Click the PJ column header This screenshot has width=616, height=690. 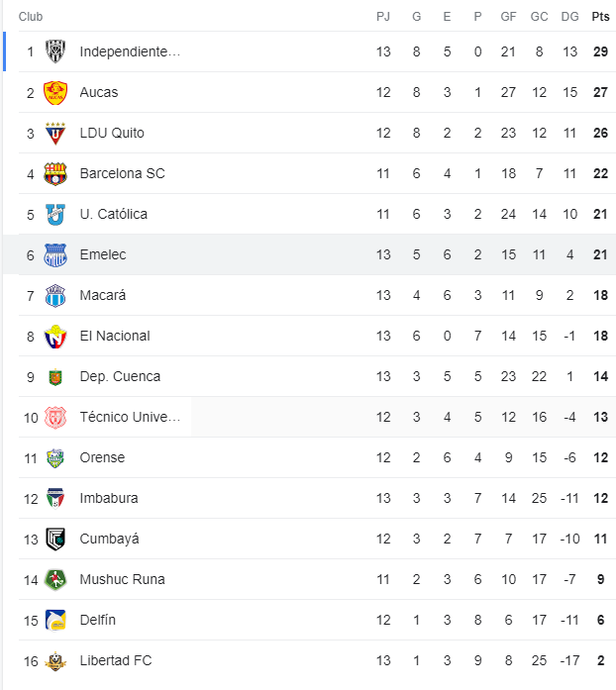point(383,17)
